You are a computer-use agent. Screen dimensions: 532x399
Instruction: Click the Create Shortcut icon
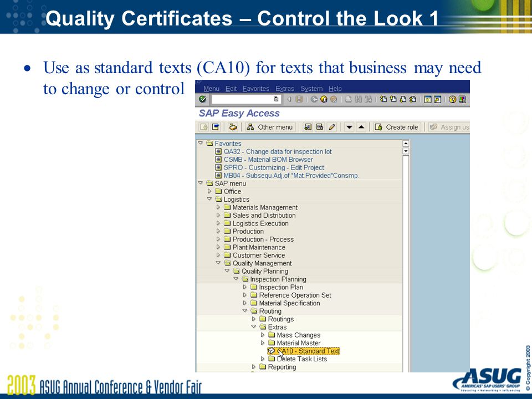pyautogui.click(x=437, y=99)
